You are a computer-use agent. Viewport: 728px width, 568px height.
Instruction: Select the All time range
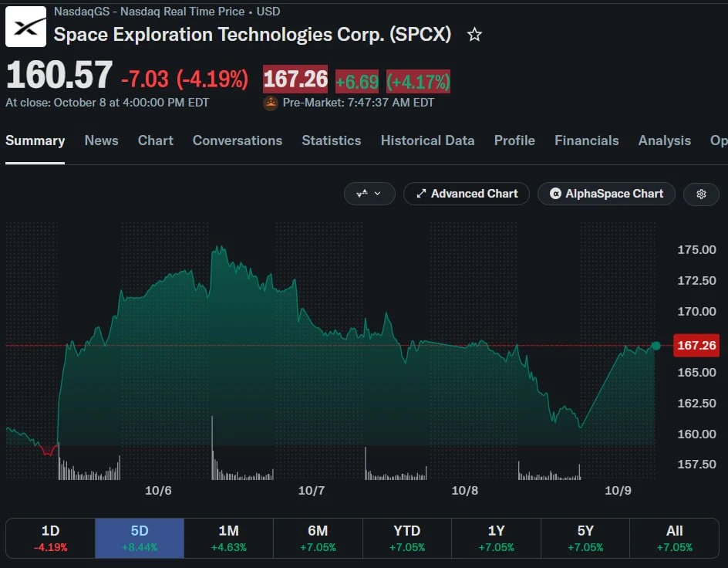tap(675, 538)
